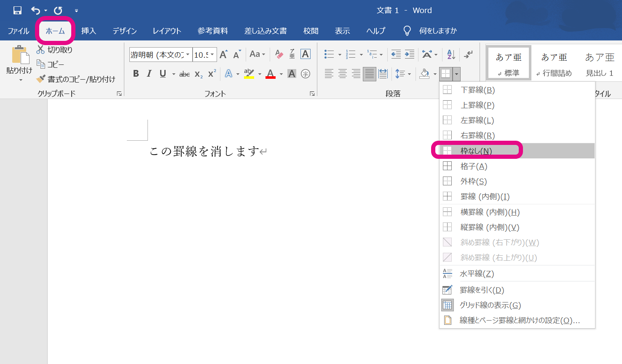This screenshot has height=364, width=622.
Task: Switch to the デザイン tab
Action: [125, 31]
